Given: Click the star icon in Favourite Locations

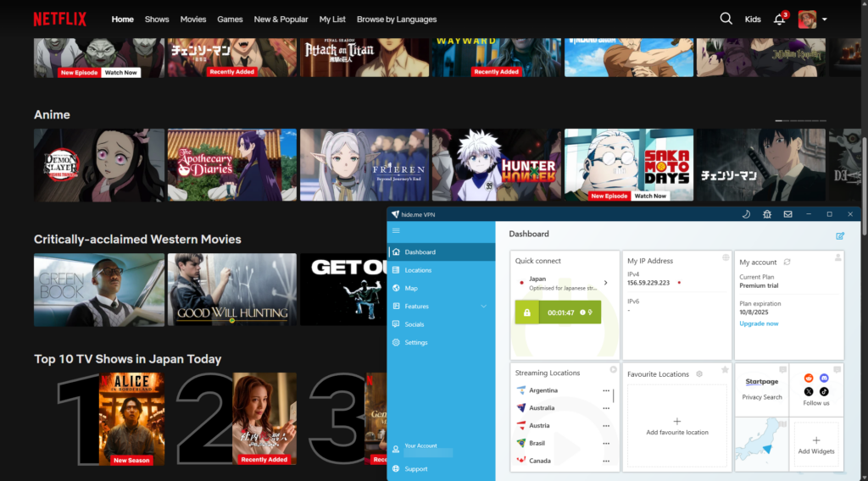Looking at the screenshot, I should coord(725,369).
